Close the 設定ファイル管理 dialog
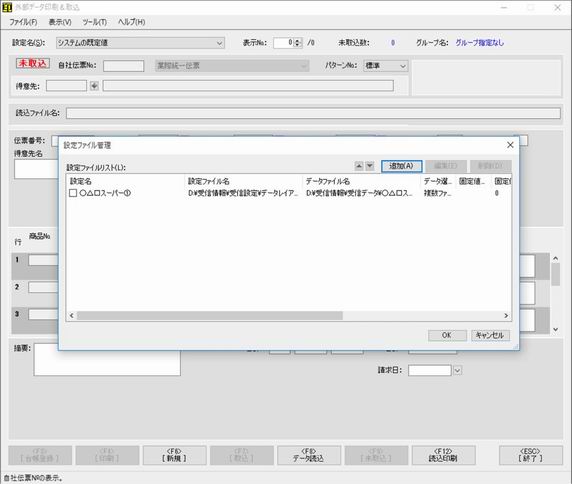The image size is (572, 484). (x=510, y=145)
